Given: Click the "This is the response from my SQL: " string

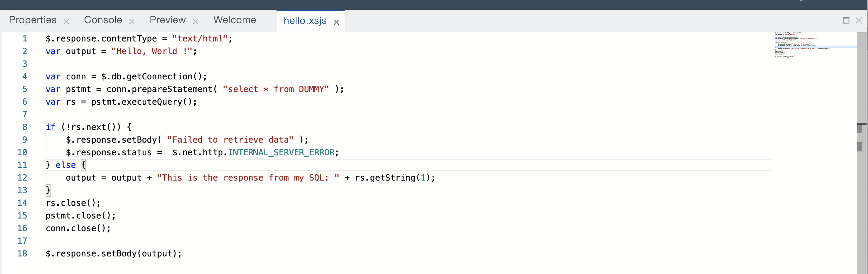Looking at the screenshot, I should click(x=248, y=178).
